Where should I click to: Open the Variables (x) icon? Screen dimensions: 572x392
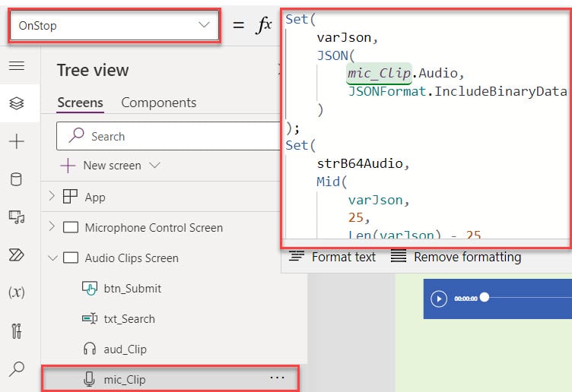coord(17,292)
